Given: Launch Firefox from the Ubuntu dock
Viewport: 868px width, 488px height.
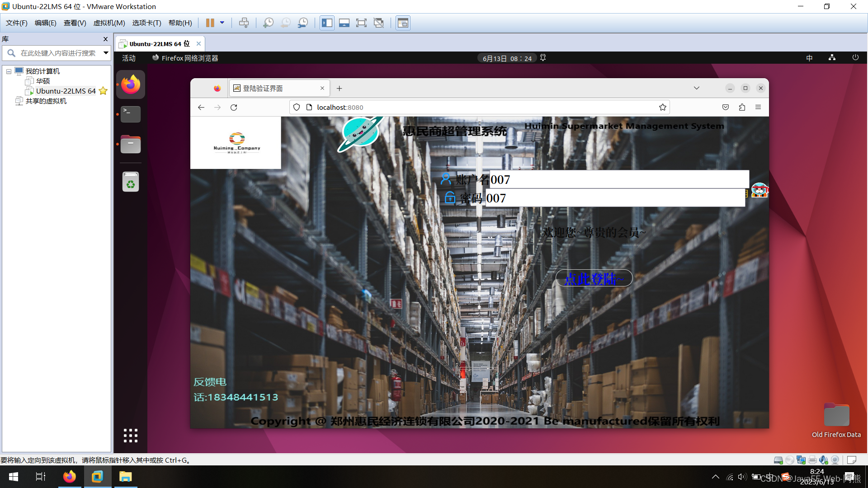Looking at the screenshot, I should coord(131,84).
